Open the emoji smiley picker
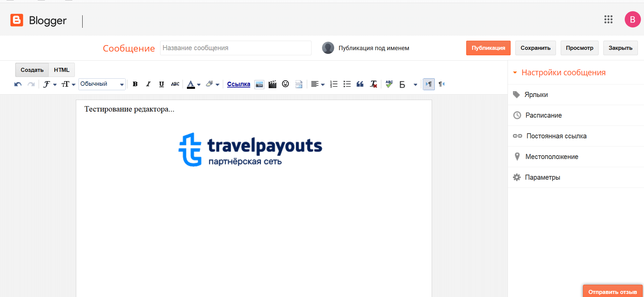This screenshot has height=297, width=644. (x=285, y=84)
